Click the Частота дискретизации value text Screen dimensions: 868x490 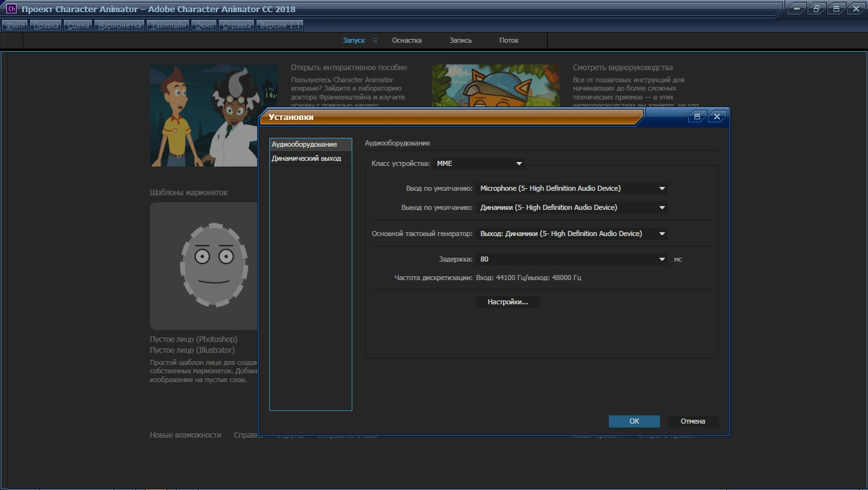[x=528, y=278]
